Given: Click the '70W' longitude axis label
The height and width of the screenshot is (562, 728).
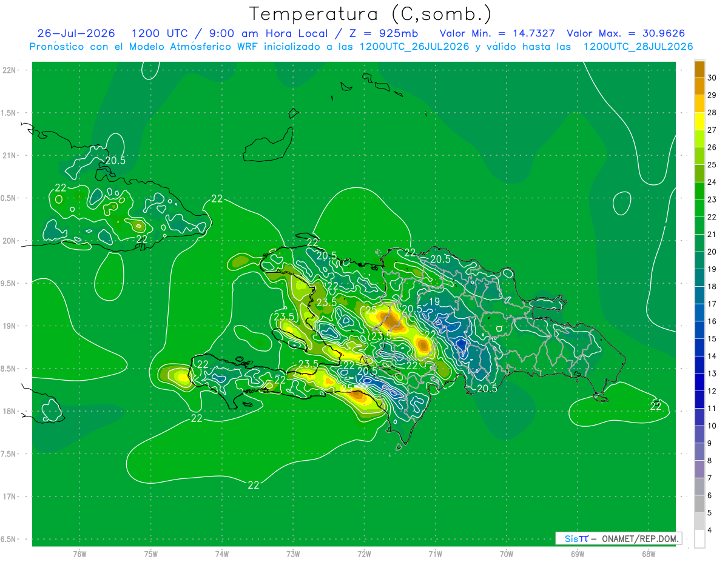Looking at the screenshot, I should (507, 554).
